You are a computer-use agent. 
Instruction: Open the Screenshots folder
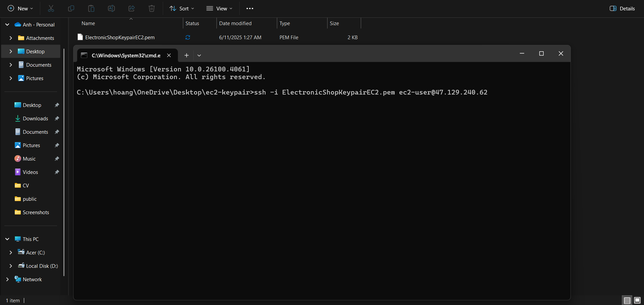click(x=32, y=212)
